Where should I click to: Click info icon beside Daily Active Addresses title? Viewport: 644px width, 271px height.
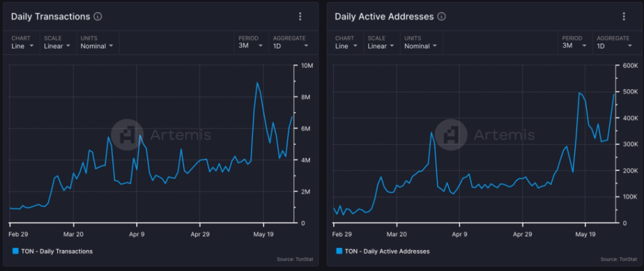click(x=441, y=16)
